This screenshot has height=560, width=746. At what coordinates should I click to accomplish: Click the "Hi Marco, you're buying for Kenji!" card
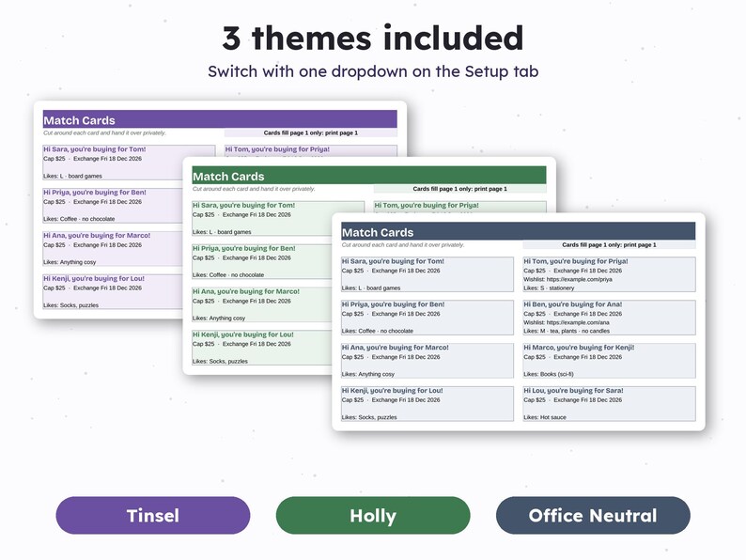pyautogui.click(x=610, y=361)
